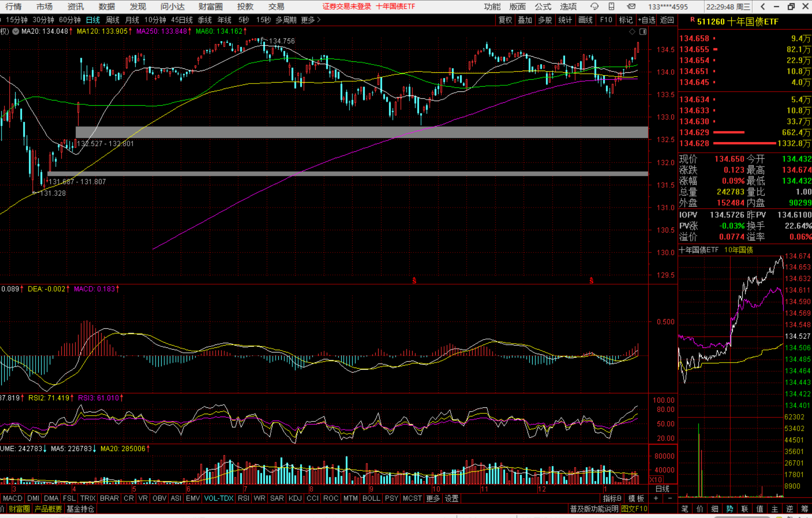The image size is (812, 518).
Task: Click the 返回 return button
Action: point(667,20)
